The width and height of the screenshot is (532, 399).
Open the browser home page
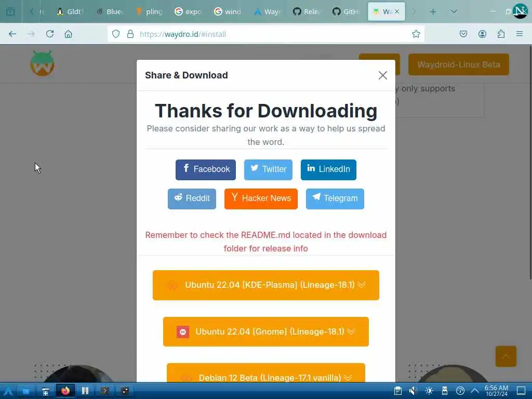[x=69, y=34]
